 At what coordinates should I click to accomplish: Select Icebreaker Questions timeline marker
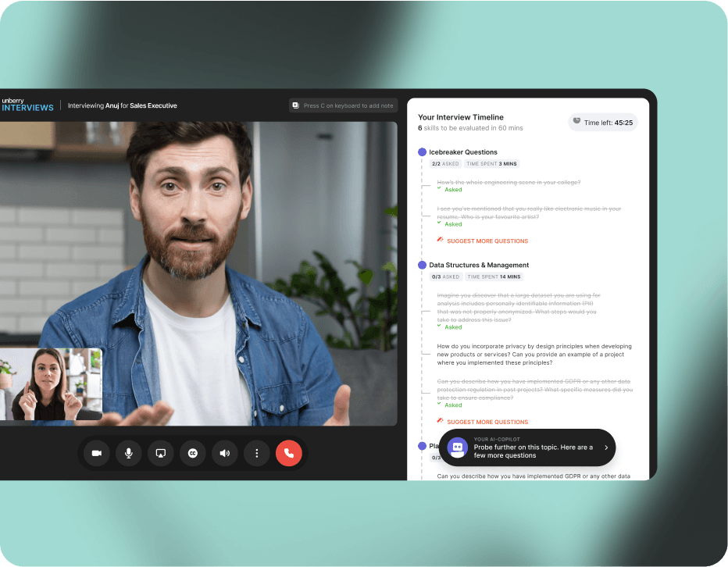[422, 152]
